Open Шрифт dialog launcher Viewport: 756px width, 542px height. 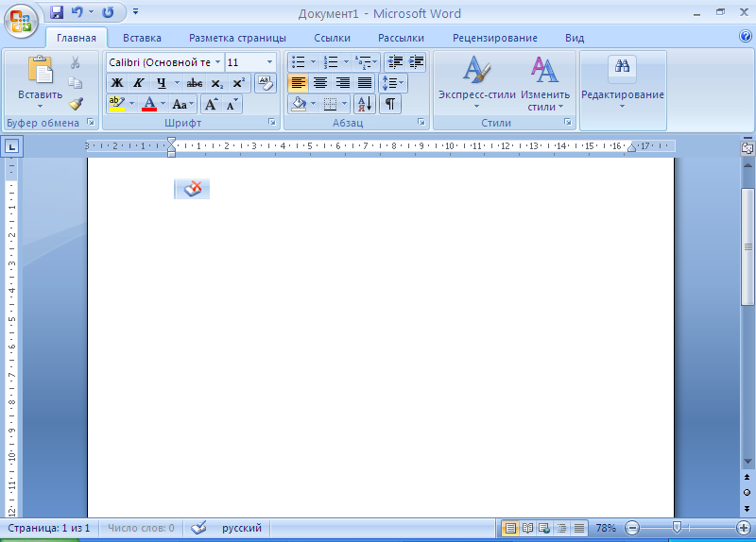tap(272, 122)
